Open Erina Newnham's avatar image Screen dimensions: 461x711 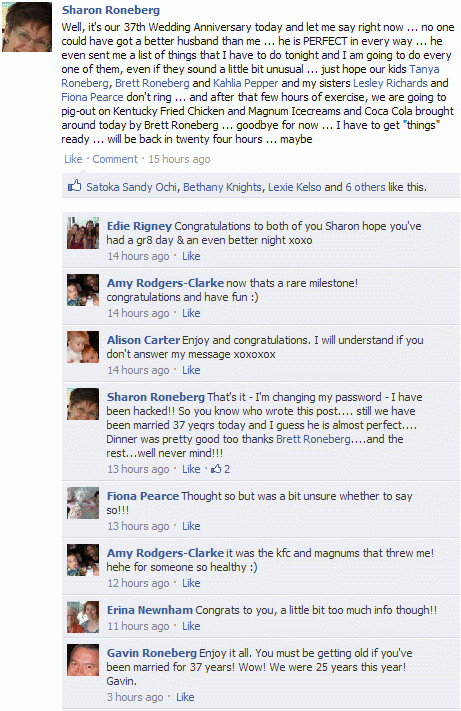(x=83, y=617)
